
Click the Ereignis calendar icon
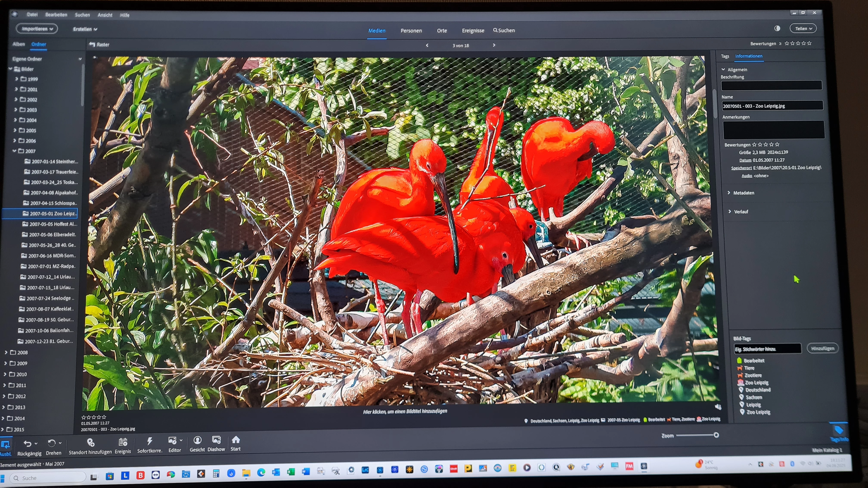coord(123,442)
